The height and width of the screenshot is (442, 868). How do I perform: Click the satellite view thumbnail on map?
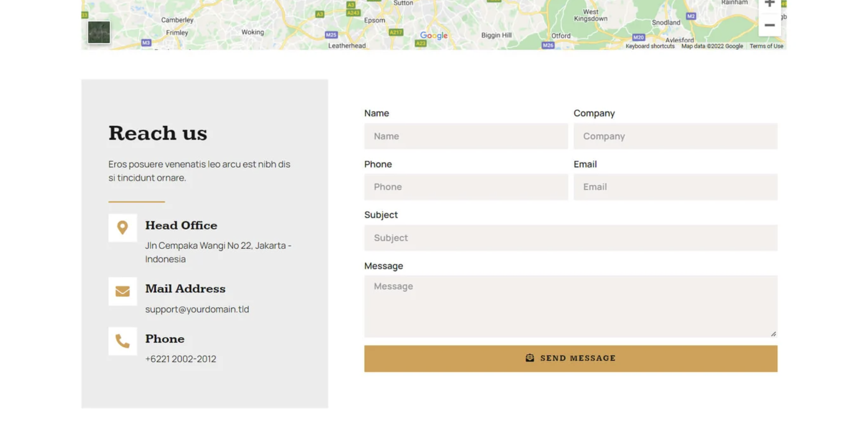pos(99,32)
